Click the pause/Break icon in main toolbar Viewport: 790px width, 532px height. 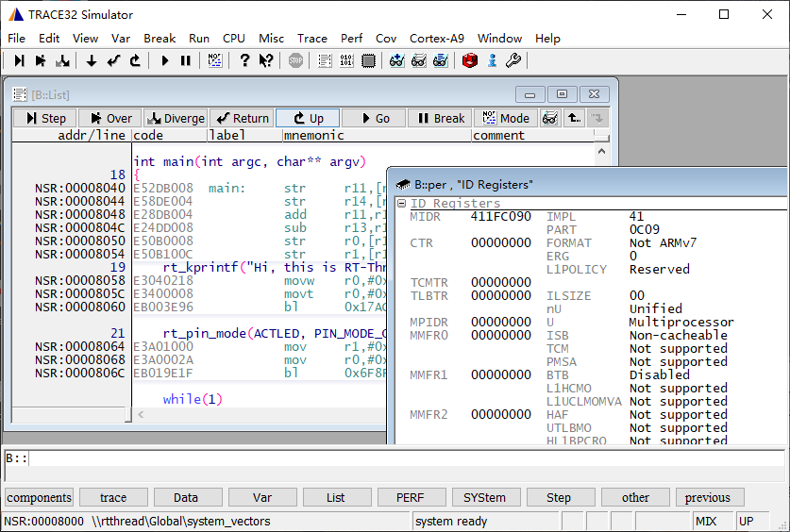[186, 60]
